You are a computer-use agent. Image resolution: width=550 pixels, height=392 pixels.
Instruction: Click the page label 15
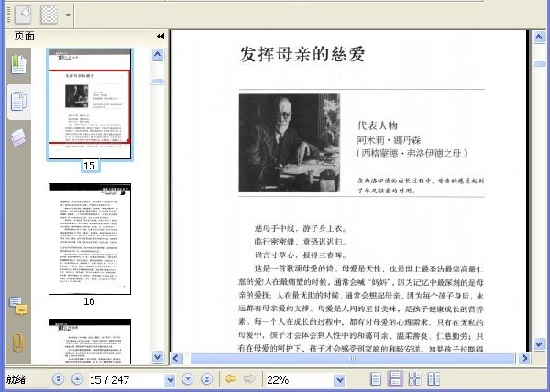90,166
